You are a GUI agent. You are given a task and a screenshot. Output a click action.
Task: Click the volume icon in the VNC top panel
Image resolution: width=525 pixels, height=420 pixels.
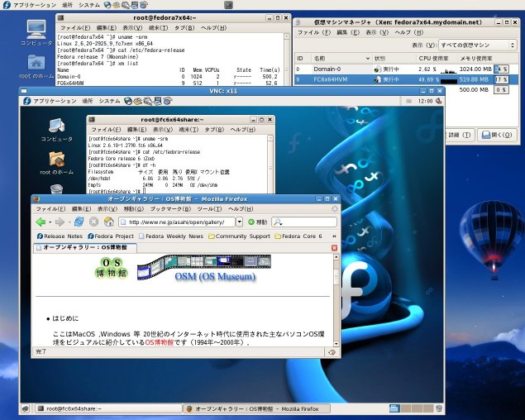point(439,101)
